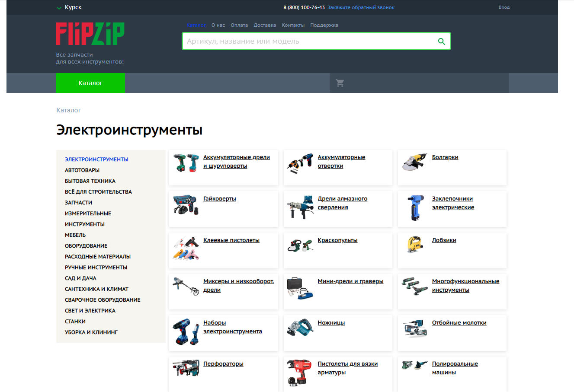Click the Каталог breadcrumb

coord(68,110)
